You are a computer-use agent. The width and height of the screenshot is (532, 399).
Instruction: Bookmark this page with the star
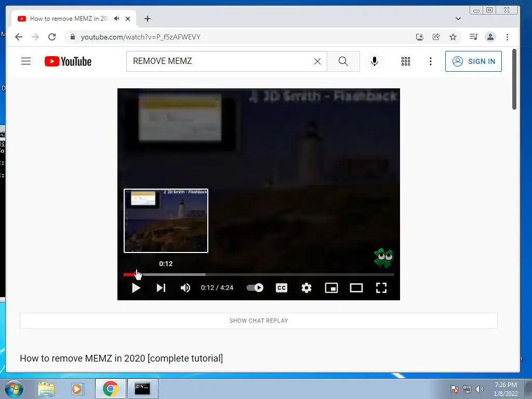(453, 37)
